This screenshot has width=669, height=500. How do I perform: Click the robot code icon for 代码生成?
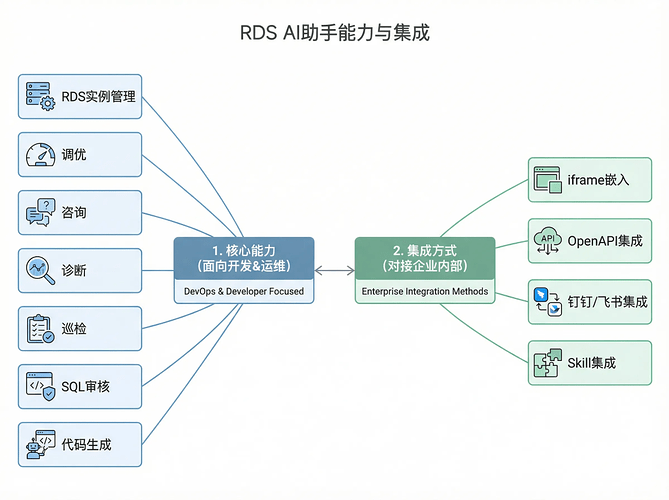point(40,444)
